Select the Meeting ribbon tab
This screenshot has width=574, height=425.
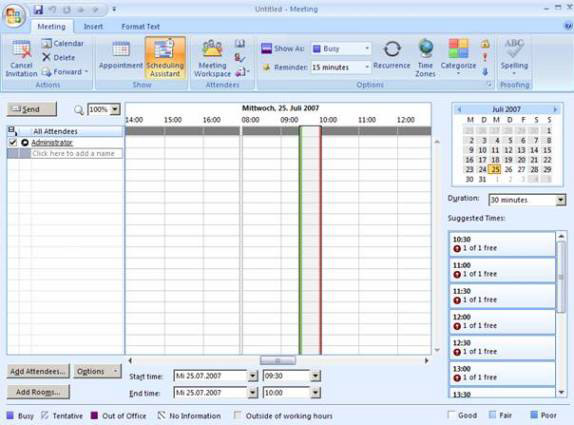coord(51,26)
